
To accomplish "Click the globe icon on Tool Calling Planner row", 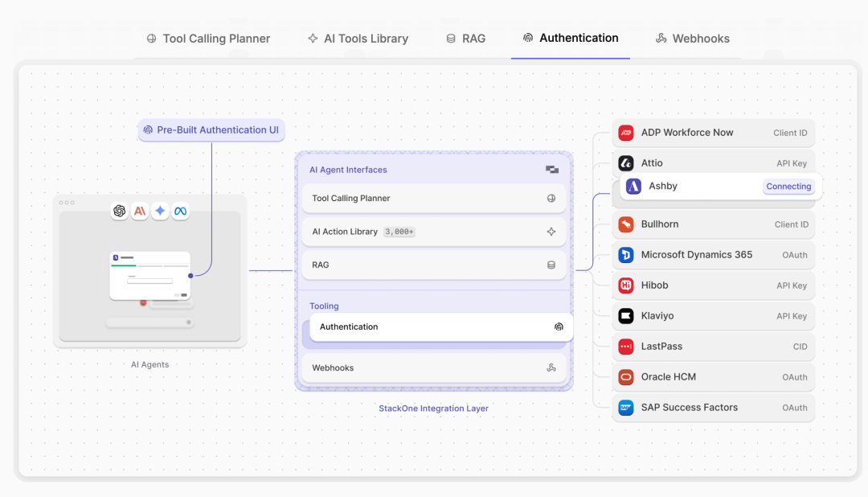I will 551,199.
